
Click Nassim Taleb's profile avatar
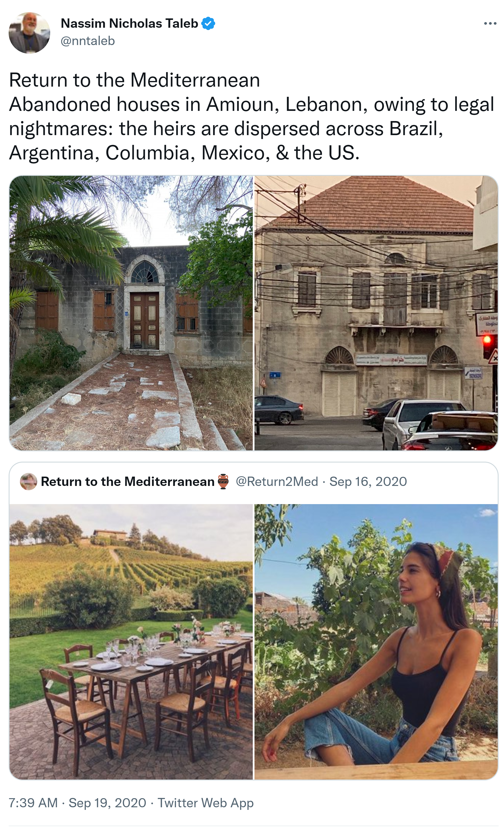pyautogui.click(x=29, y=33)
